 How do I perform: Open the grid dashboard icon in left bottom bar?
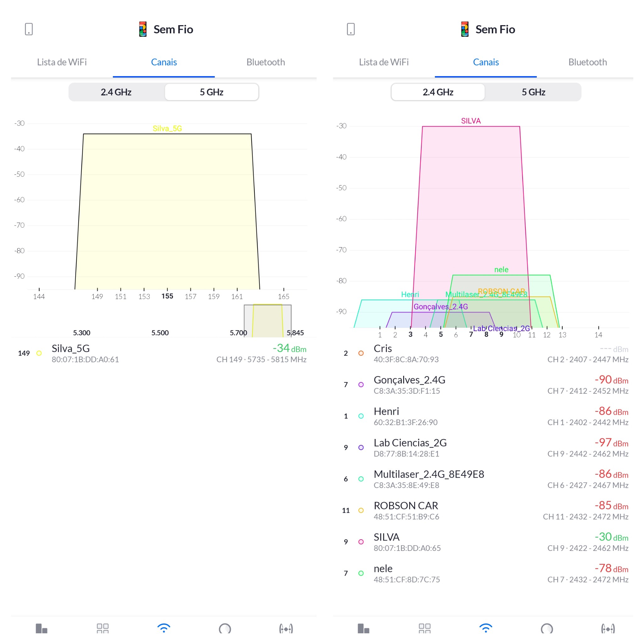[103, 628]
